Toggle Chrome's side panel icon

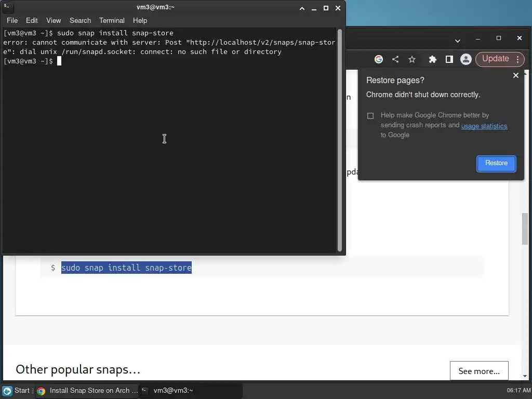coord(449,59)
